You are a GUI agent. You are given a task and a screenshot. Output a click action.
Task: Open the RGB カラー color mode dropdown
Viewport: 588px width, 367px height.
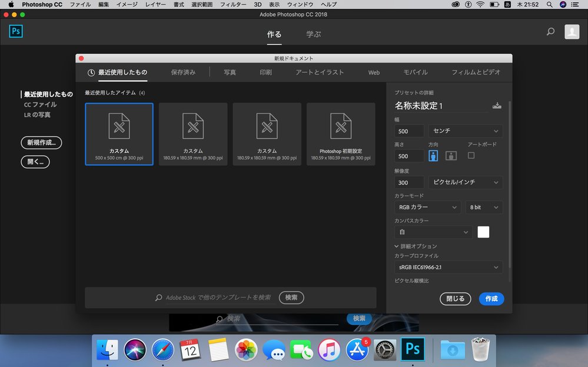[427, 207]
